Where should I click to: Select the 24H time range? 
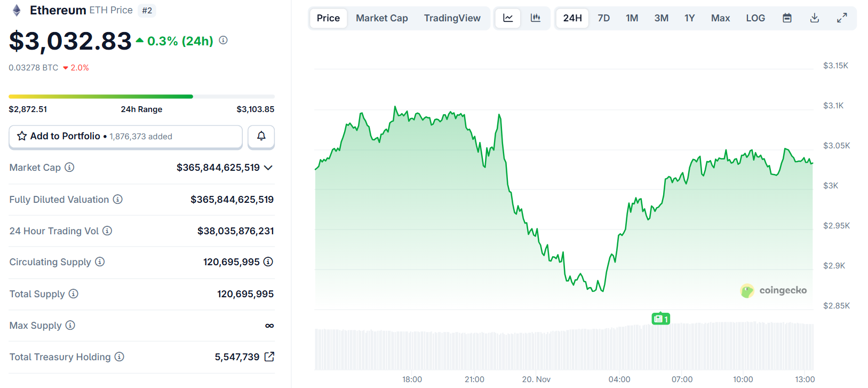click(572, 18)
